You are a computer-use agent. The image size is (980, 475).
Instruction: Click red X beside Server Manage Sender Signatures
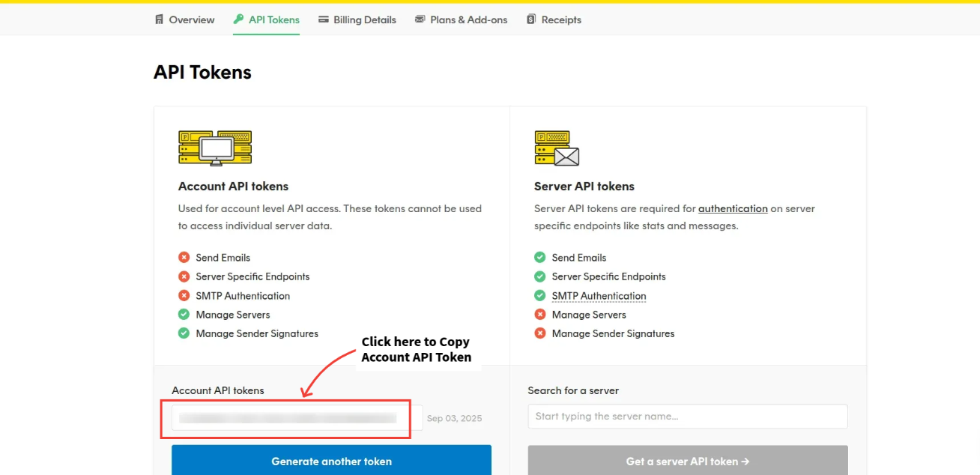click(x=540, y=333)
